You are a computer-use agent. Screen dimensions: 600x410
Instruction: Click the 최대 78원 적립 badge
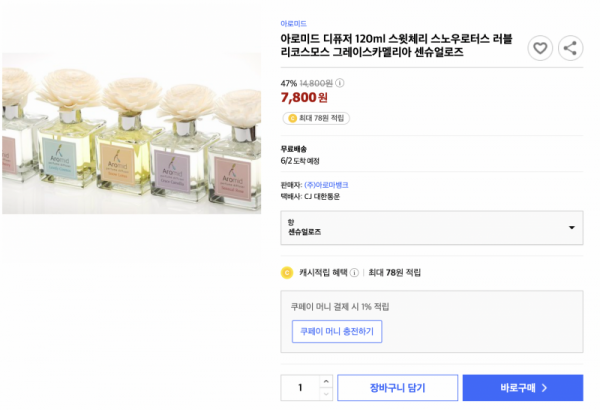point(316,118)
